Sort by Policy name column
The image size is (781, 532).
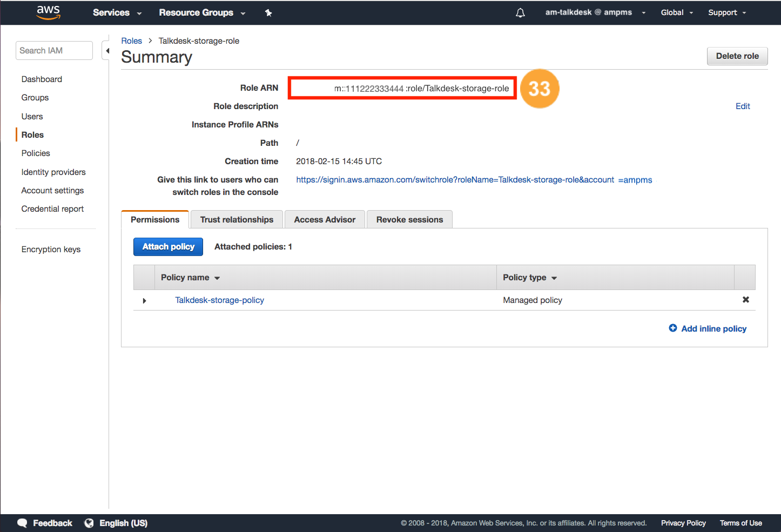coord(190,278)
